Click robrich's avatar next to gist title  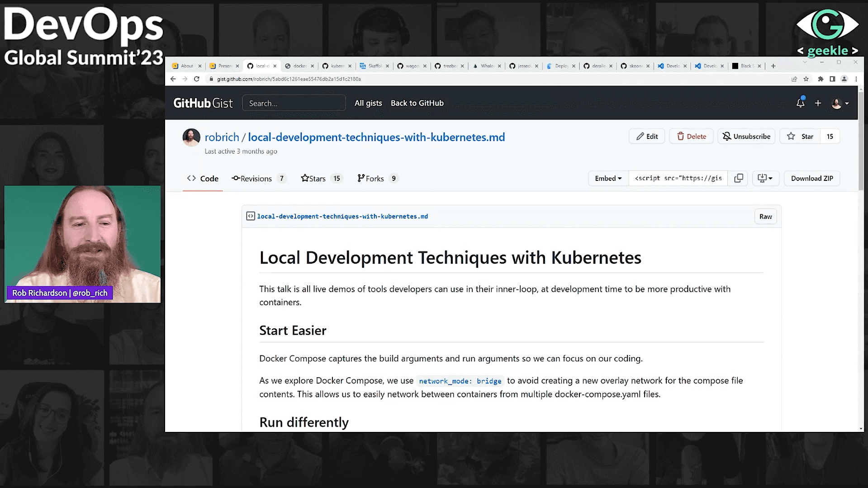click(191, 137)
